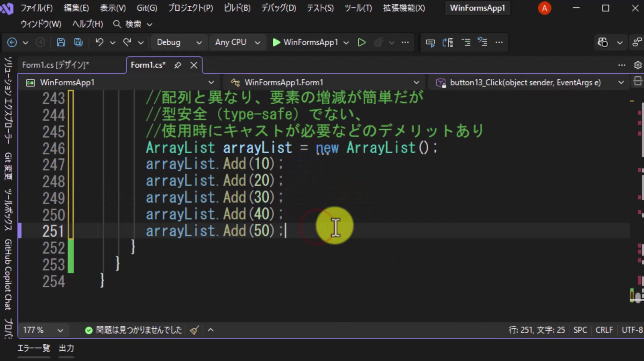Expand the WinFormsApp1 startup target arrow
Image resolution: width=644 pixels, height=361 pixels.
pos(346,43)
